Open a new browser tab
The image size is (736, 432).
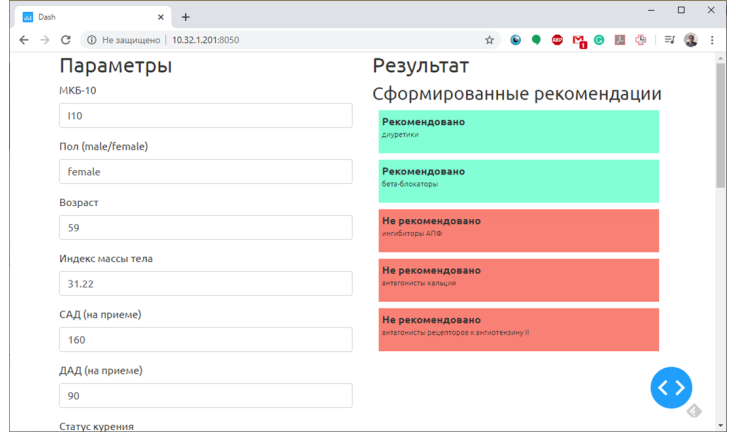click(186, 16)
